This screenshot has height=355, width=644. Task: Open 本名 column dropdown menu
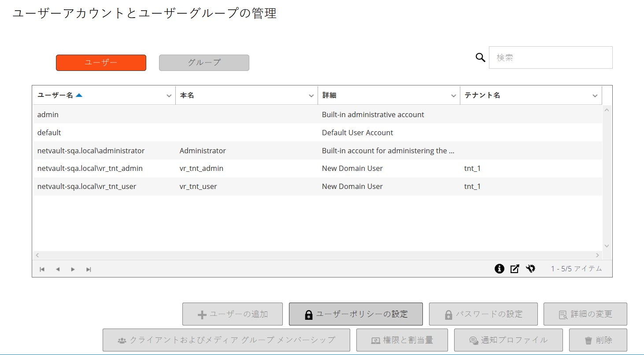point(311,96)
